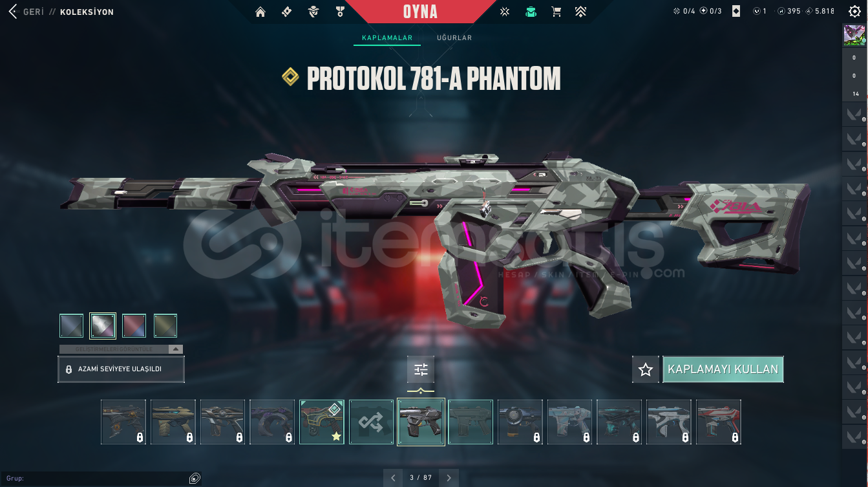Click the Grup chat input field
The image size is (868, 487).
[94, 479]
